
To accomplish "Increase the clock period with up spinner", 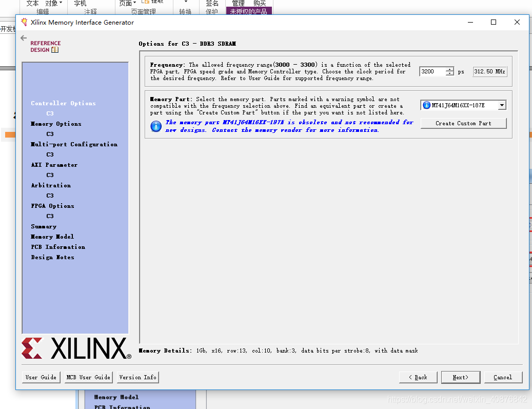I will click(x=449, y=69).
